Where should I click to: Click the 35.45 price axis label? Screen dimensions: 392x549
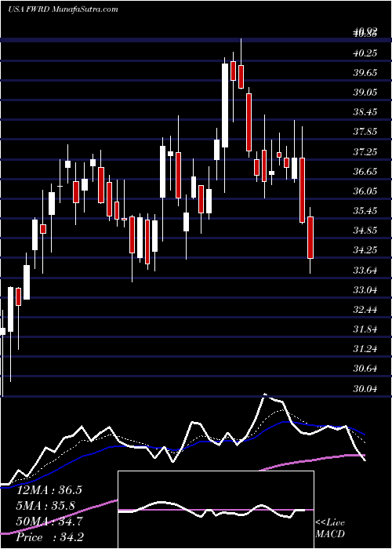point(365,211)
